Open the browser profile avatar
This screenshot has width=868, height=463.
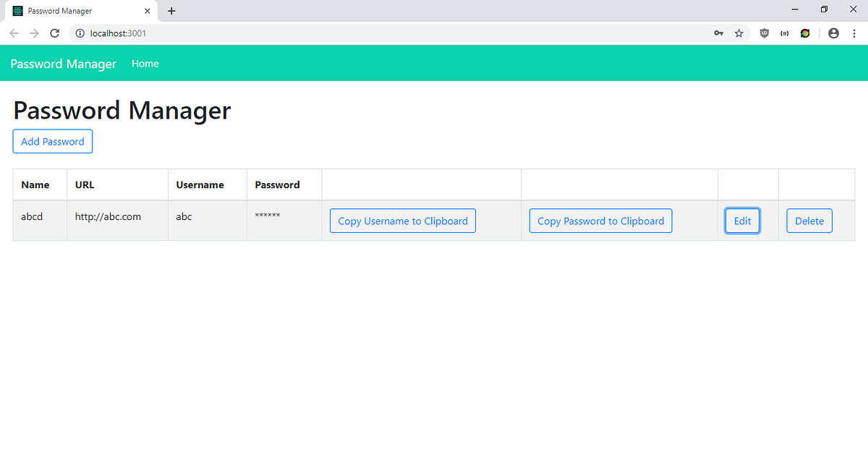click(x=833, y=33)
